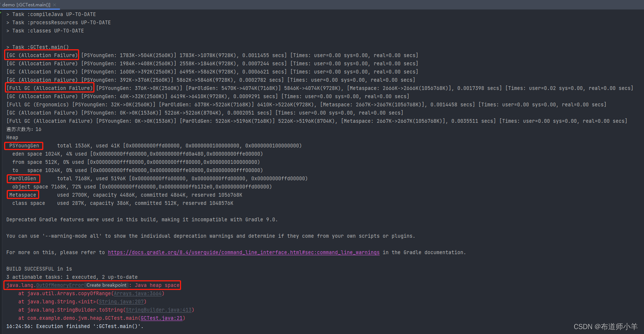The height and width of the screenshot is (334, 644).
Task: Click the 'Task :classes UP-TO-DATE' line
Action: click(45, 31)
